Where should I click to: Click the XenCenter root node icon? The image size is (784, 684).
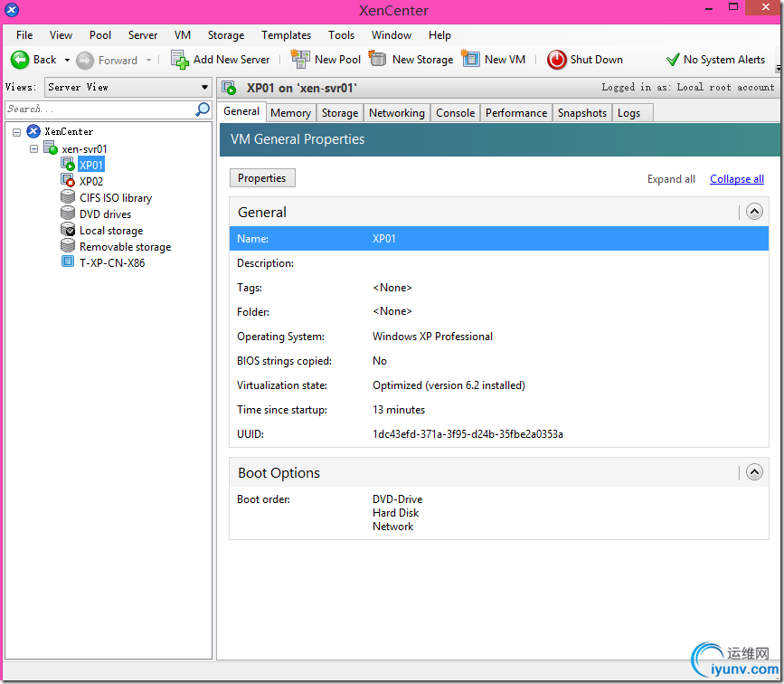33,131
